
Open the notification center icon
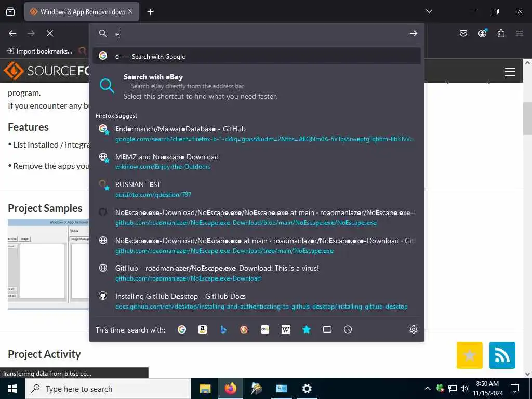point(515,389)
